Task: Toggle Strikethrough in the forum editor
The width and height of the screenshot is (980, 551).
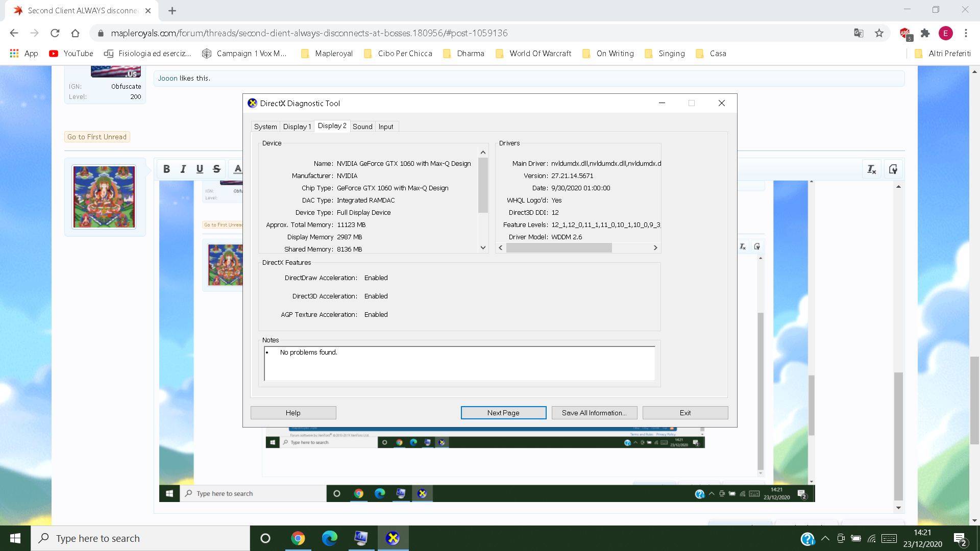Action: pos(216,169)
